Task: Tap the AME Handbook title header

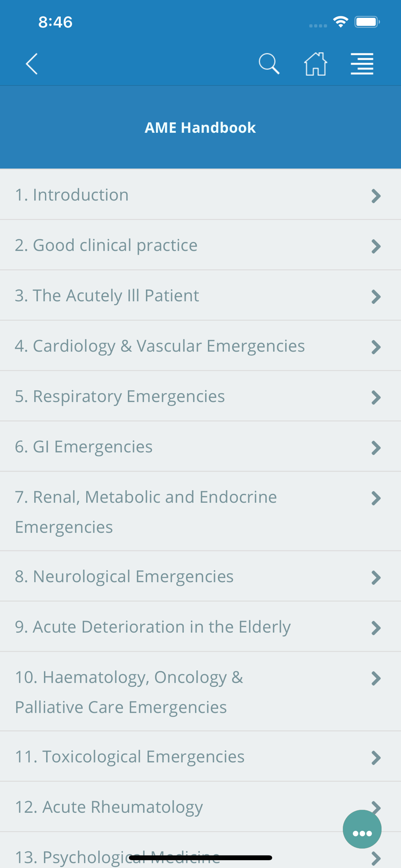Action: (x=200, y=128)
